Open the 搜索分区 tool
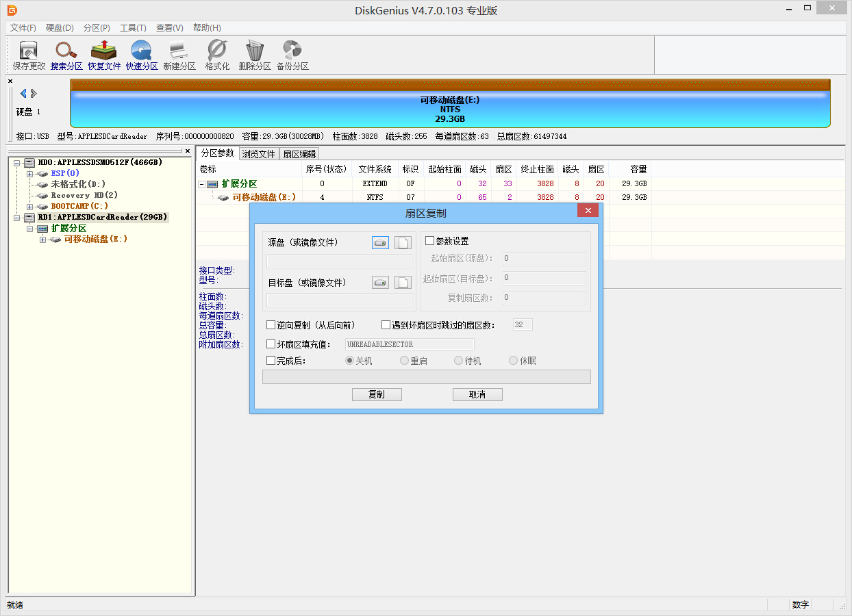 click(66, 55)
